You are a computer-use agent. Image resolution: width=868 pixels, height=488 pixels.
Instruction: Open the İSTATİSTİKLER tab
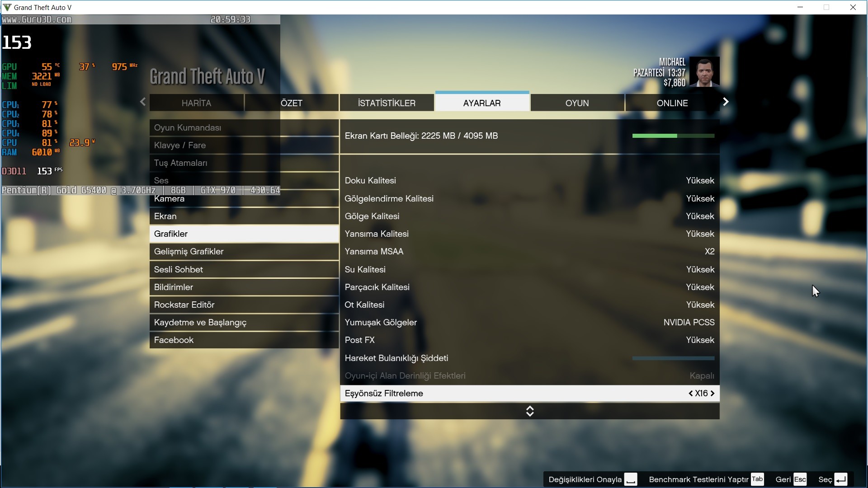387,103
